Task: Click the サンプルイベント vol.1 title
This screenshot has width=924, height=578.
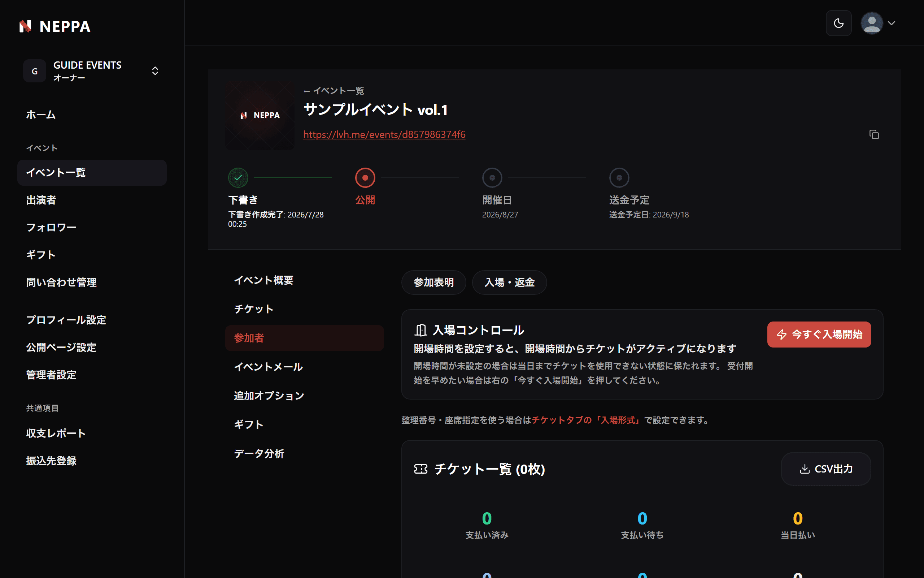Action: (375, 110)
